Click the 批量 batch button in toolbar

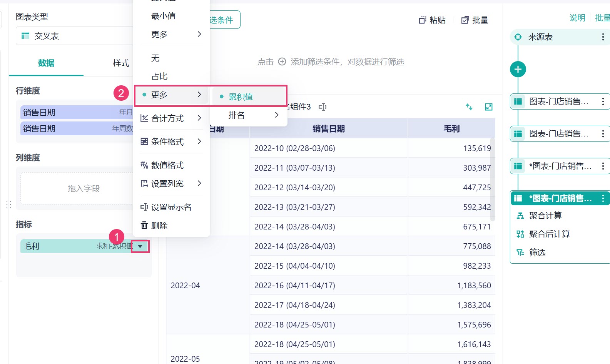[475, 20]
